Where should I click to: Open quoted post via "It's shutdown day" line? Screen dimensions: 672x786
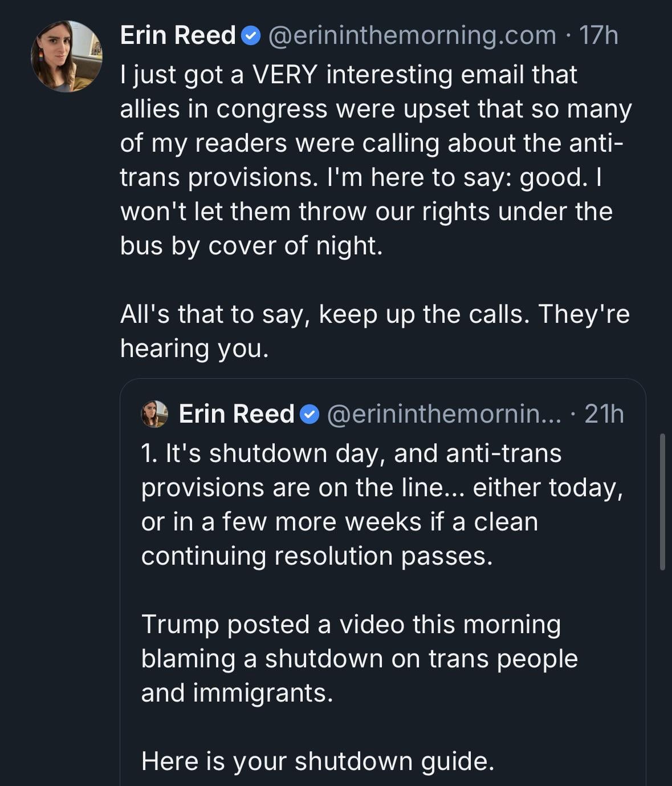[351, 453]
